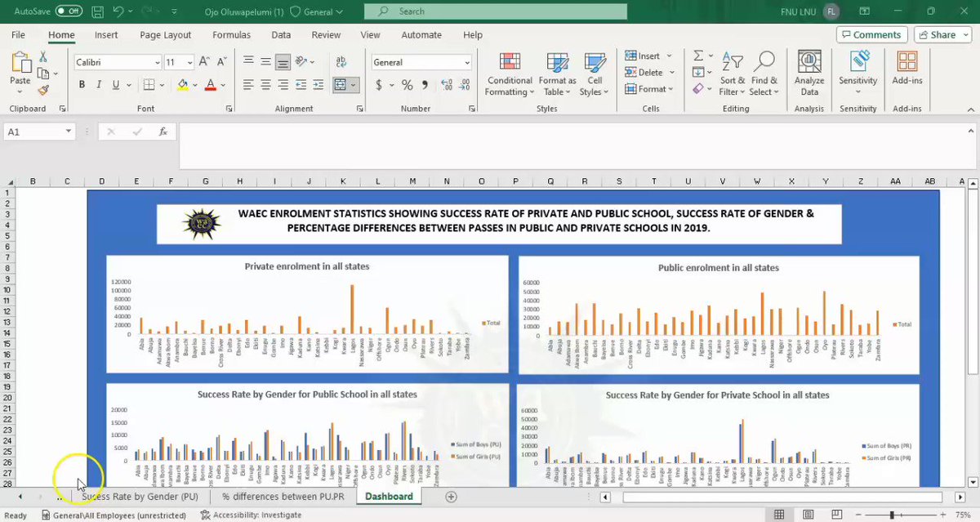Click the Borders icon
980x522 pixels.
149,85
